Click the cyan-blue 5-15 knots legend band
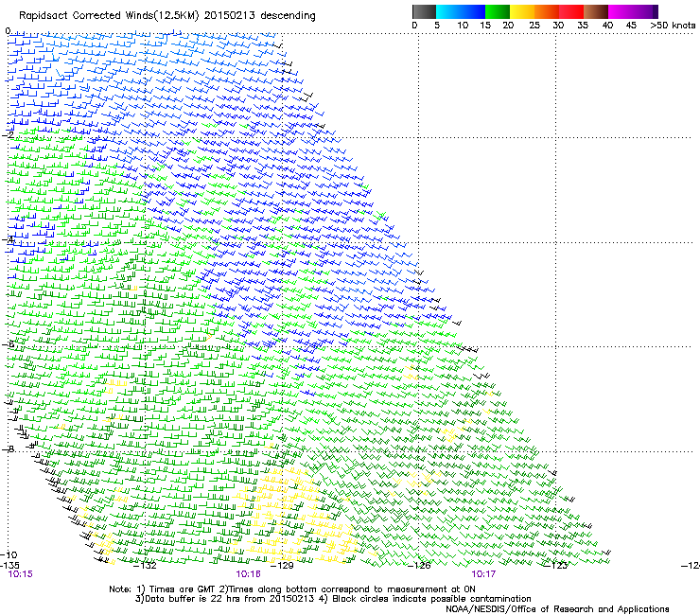 tap(461, 11)
